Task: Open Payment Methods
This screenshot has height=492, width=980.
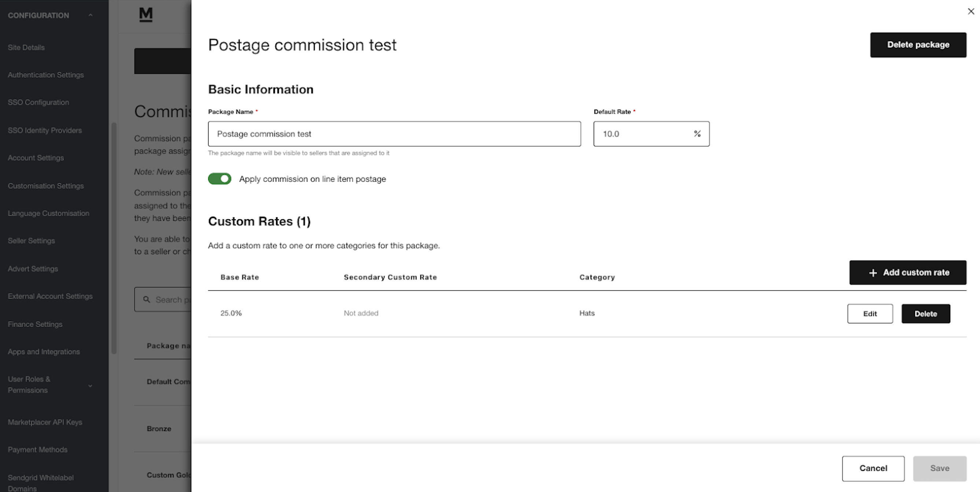Action: pos(38,449)
